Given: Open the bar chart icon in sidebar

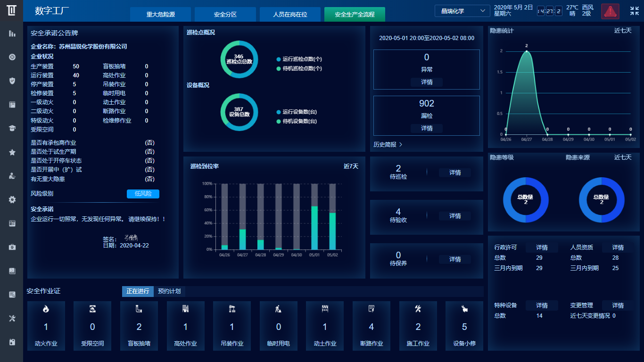Looking at the screenshot, I should [x=12, y=33].
